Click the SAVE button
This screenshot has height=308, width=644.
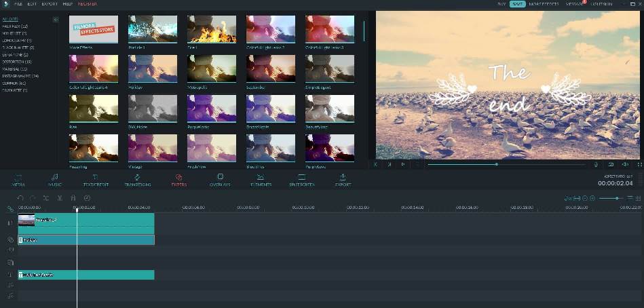518,4
